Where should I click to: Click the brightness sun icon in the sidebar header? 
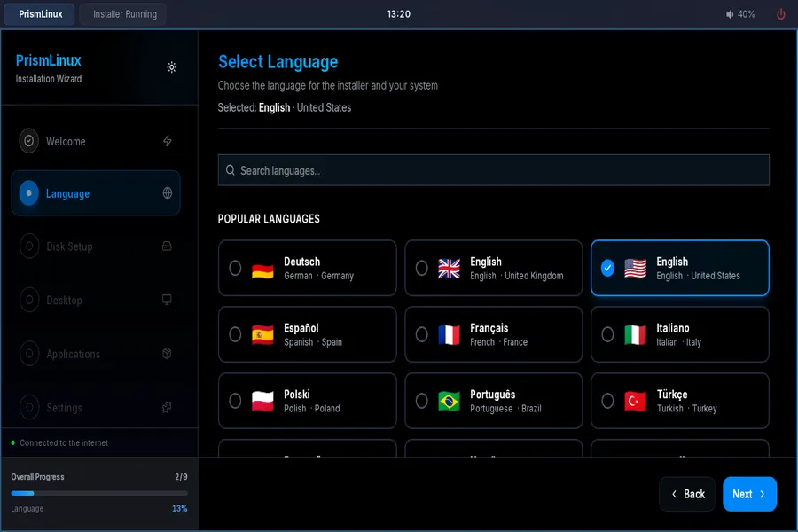172,66
